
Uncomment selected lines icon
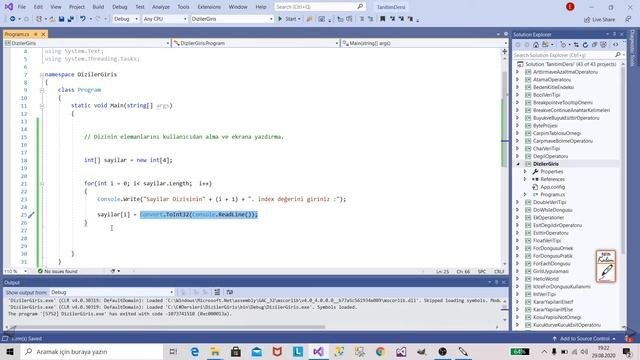(x=371, y=19)
